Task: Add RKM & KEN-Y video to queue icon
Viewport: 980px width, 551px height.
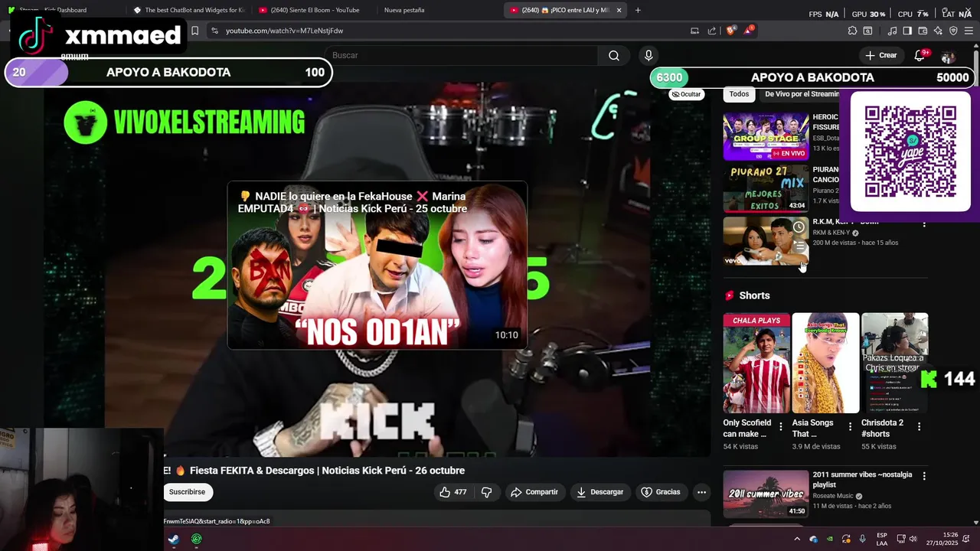Action: (x=799, y=246)
